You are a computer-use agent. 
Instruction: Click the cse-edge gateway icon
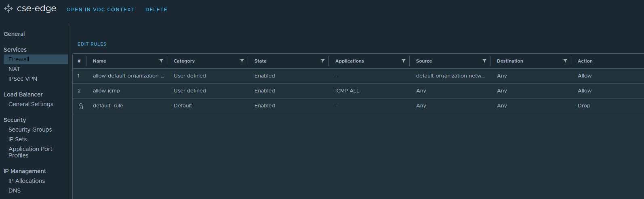8,8
